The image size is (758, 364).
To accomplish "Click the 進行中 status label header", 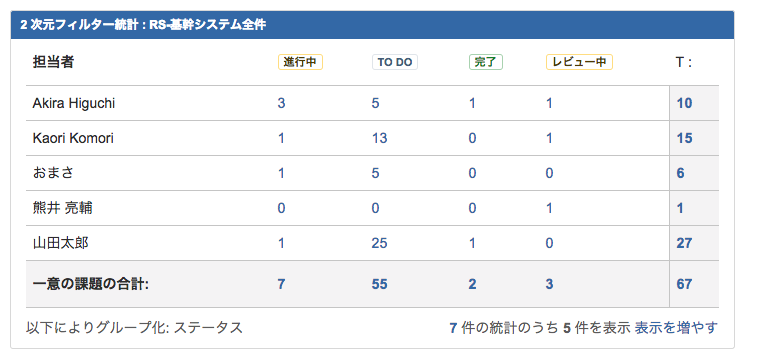I will (300, 62).
